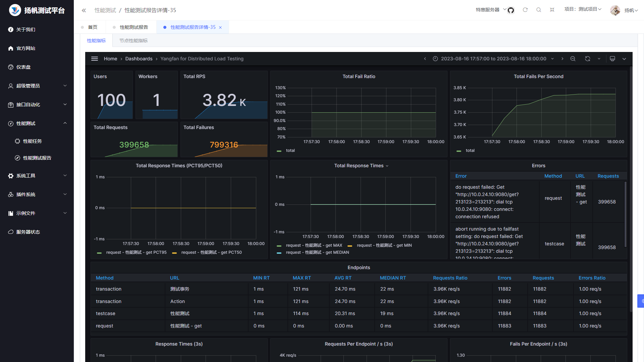644x362 pixels.
Task: Open Grafana hamburger menu
Action: 95,59
